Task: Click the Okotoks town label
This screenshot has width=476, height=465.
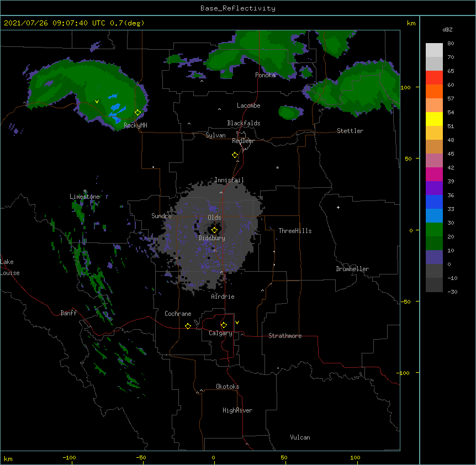Action: pyautogui.click(x=228, y=387)
